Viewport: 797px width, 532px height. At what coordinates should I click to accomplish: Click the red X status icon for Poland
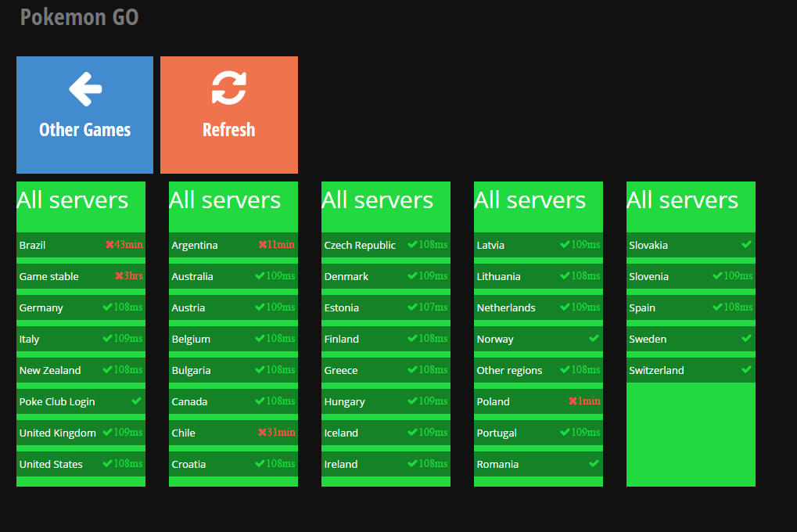(573, 401)
